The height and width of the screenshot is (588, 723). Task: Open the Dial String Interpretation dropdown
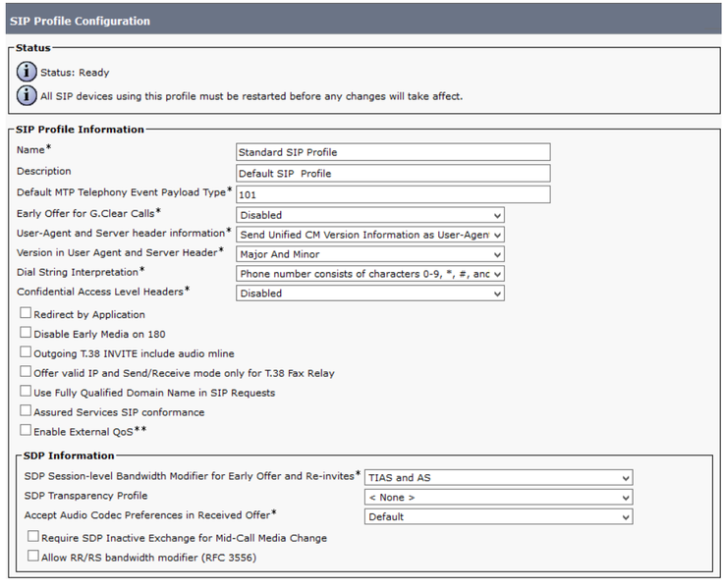click(369, 274)
